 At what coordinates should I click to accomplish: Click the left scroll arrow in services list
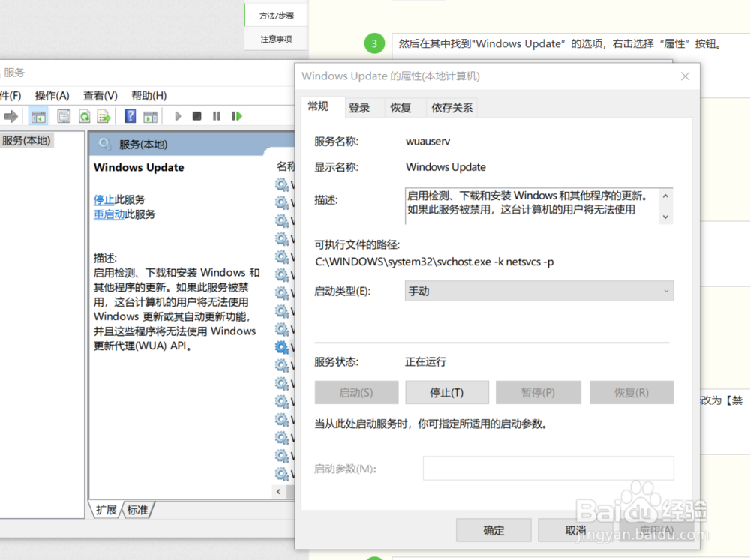point(279,491)
